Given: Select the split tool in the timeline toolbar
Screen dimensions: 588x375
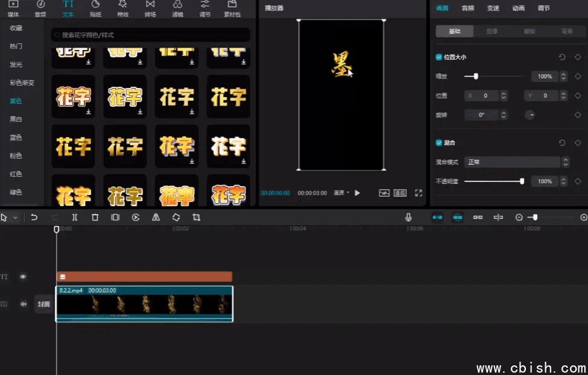Looking at the screenshot, I should (x=74, y=217).
